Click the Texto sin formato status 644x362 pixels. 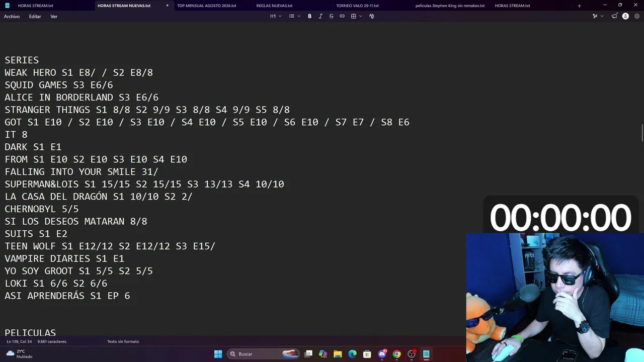coord(123,341)
